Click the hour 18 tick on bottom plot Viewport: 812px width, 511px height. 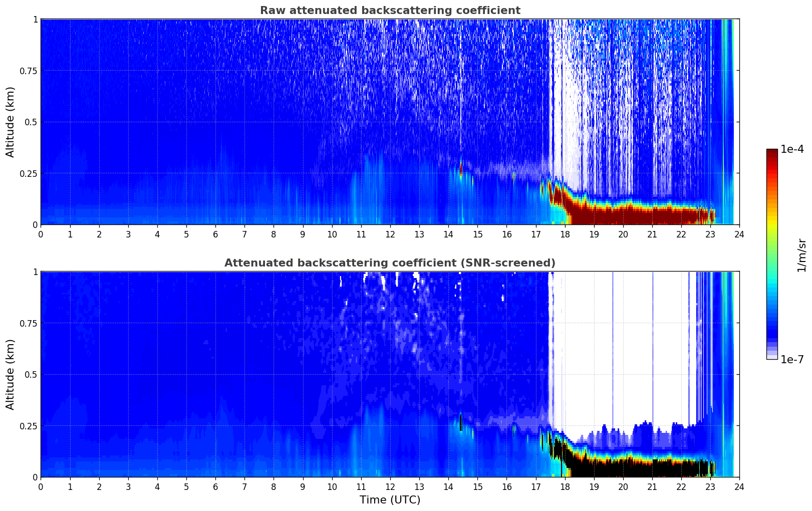[565, 486]
